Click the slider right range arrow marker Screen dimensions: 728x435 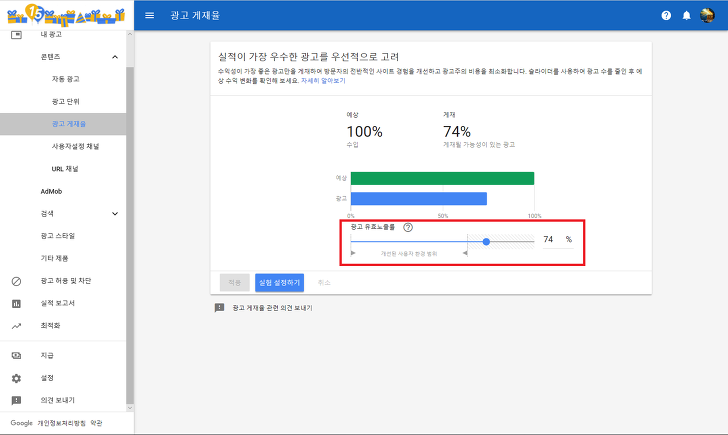(x=465, y=253)
